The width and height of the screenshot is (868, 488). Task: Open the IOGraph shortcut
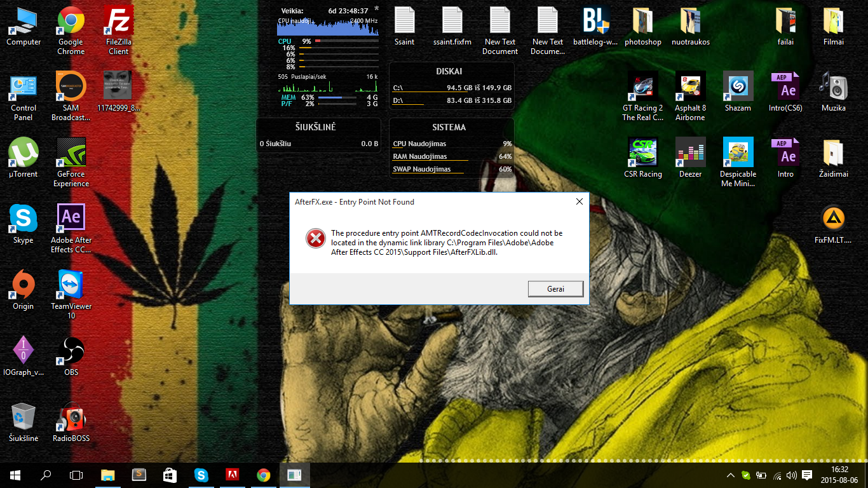(24, 356)
